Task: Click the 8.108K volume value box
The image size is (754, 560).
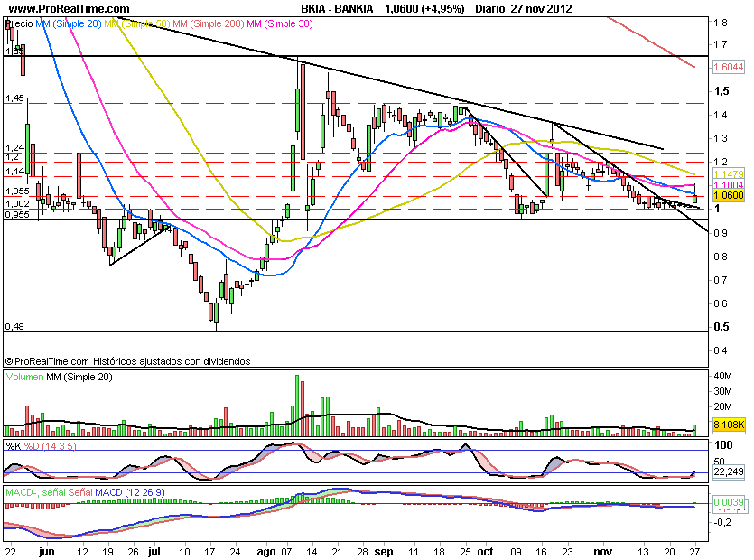Action: 729,425
